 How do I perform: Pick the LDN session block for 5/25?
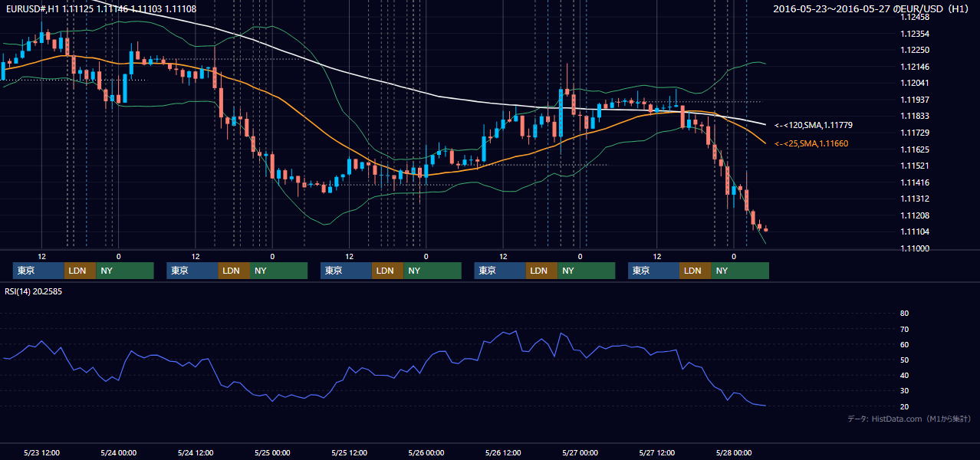388,271
